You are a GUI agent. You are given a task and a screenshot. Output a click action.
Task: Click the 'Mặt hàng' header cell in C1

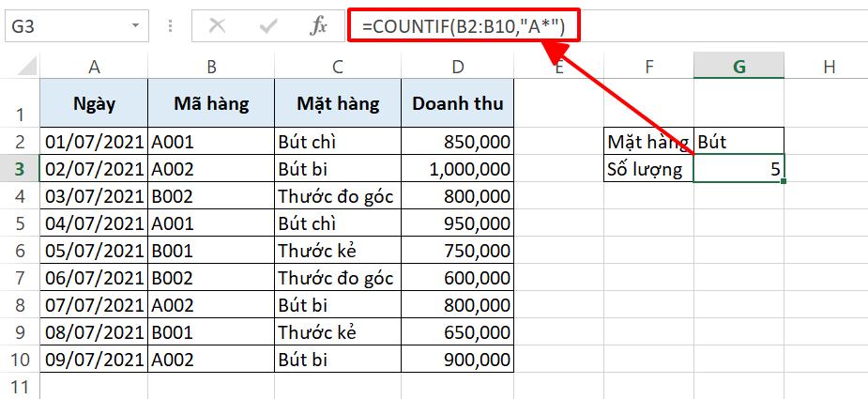tap(338, 103)
